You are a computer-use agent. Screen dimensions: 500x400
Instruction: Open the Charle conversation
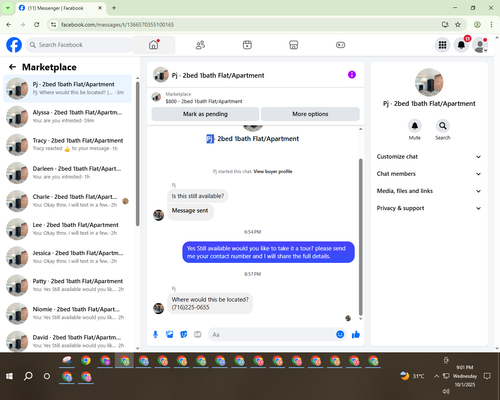coord(67,201)
